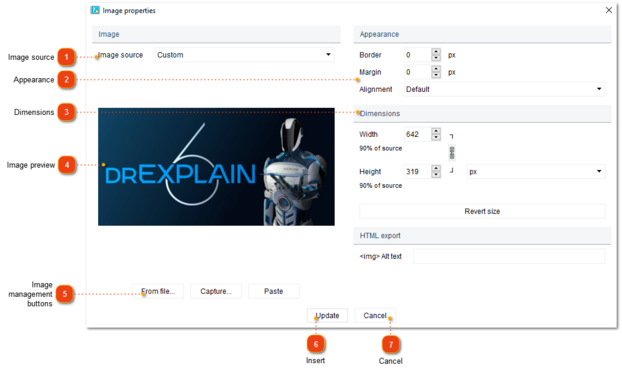Image resolution: width=622 pixels, height=375 pixels.
Task: Click the '90% of source' text under Width
Action: click(380, 148)
